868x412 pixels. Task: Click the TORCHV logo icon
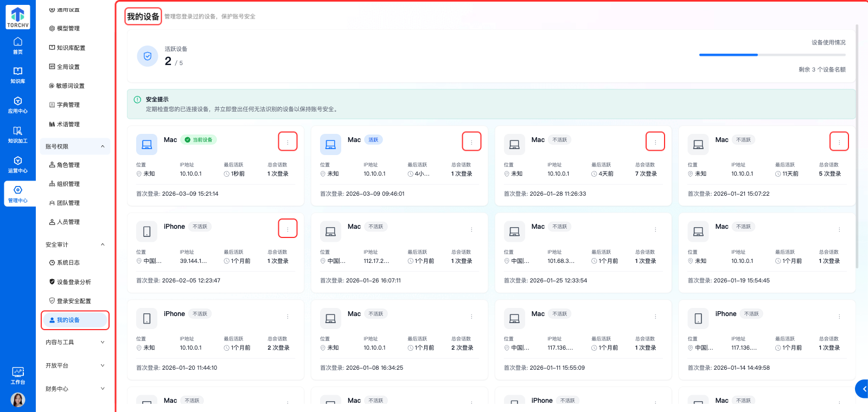click(x=18, y=17)
